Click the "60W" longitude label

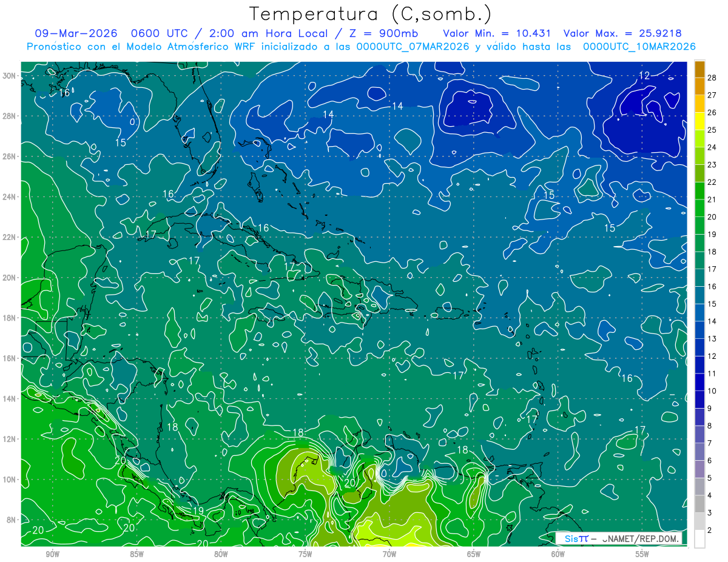point(558,554)
